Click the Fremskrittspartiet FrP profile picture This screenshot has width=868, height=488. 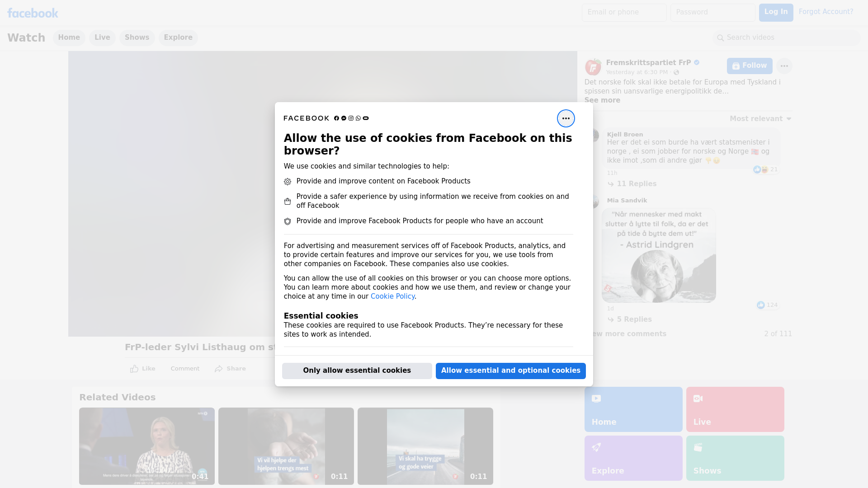point(593,67)
